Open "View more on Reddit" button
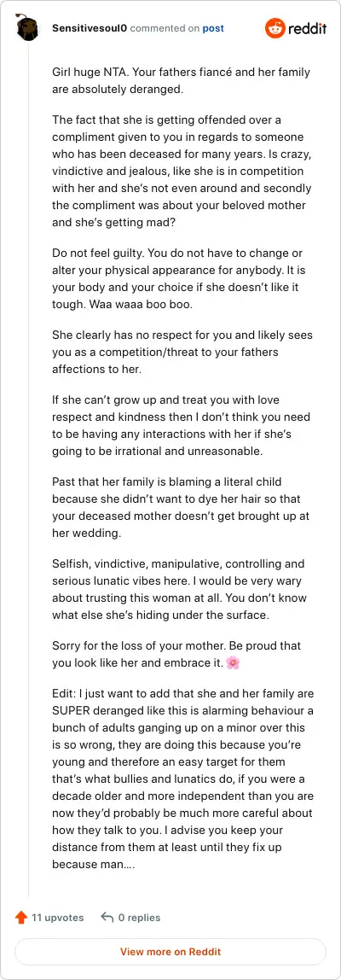 [x=170, y=952]
